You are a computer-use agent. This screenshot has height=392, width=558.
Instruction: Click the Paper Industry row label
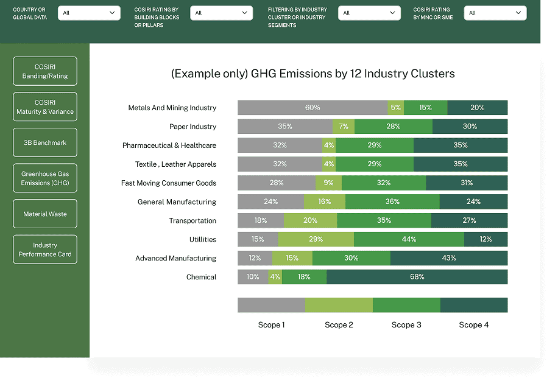pos(192,127)
